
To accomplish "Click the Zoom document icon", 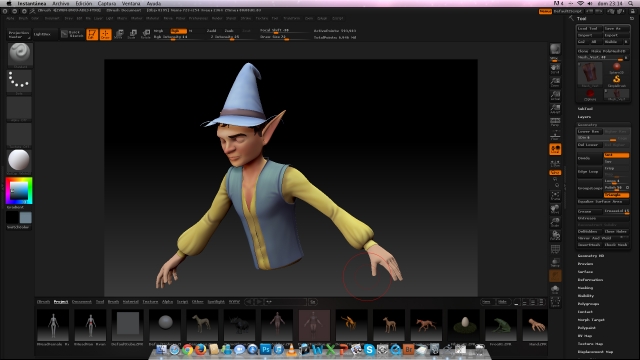I will tap(555, 82).
